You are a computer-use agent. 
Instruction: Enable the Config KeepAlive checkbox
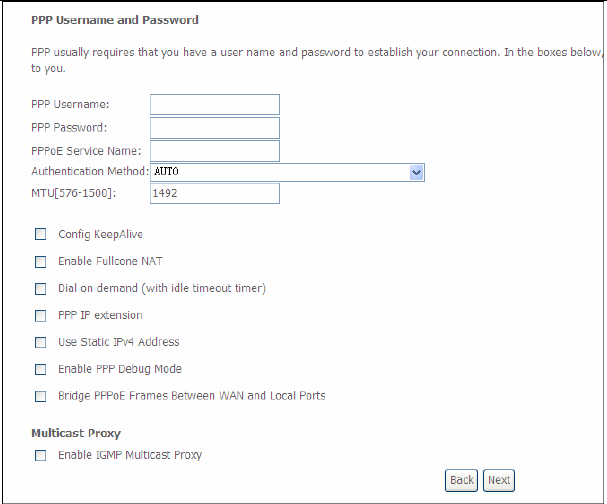[x=40, y=234]
